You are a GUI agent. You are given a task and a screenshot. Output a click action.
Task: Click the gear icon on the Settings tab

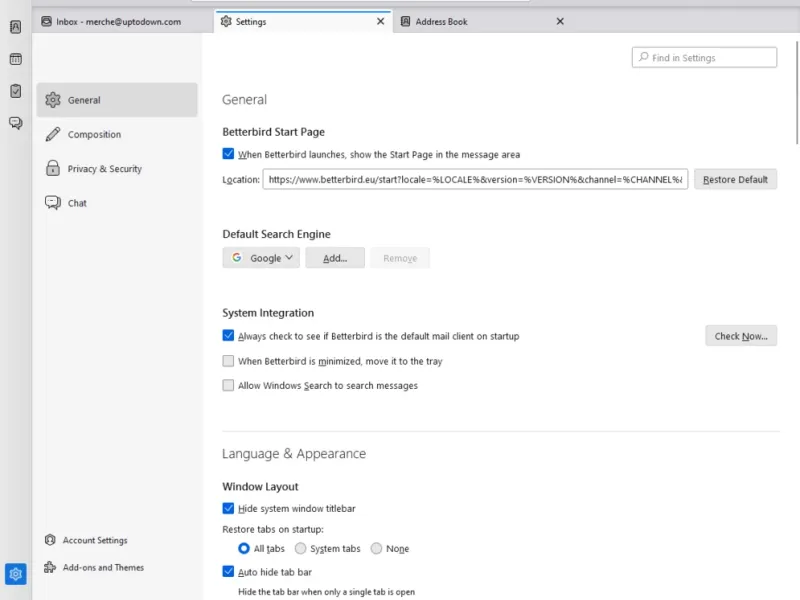[x=226, y=21]
